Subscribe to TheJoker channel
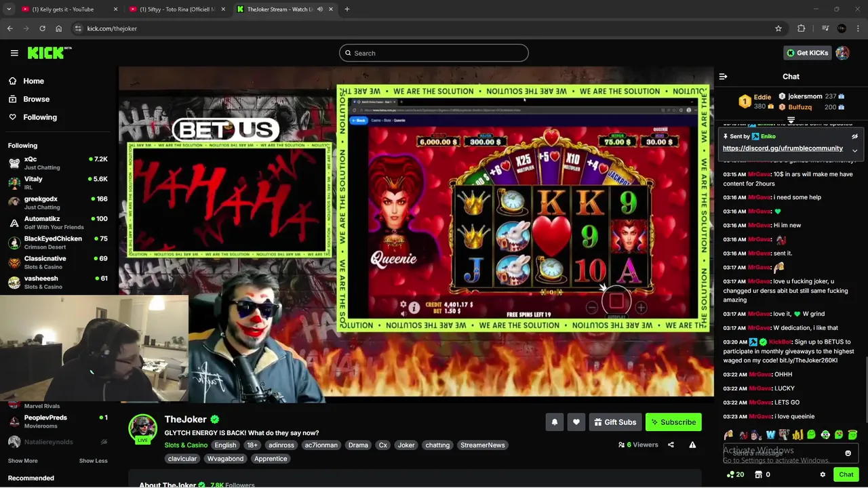The height and width of the screenshot is (488, 868). click(x=673, y=422)
